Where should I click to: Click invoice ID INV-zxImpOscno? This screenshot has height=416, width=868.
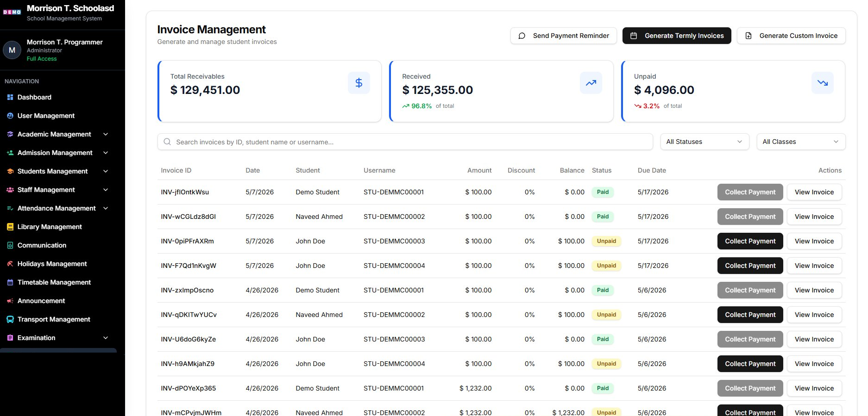(187, 290)
